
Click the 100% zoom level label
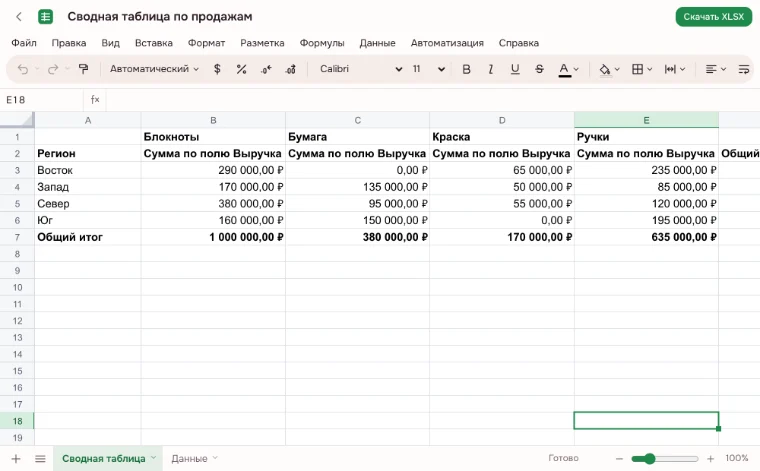click(737, 458)
